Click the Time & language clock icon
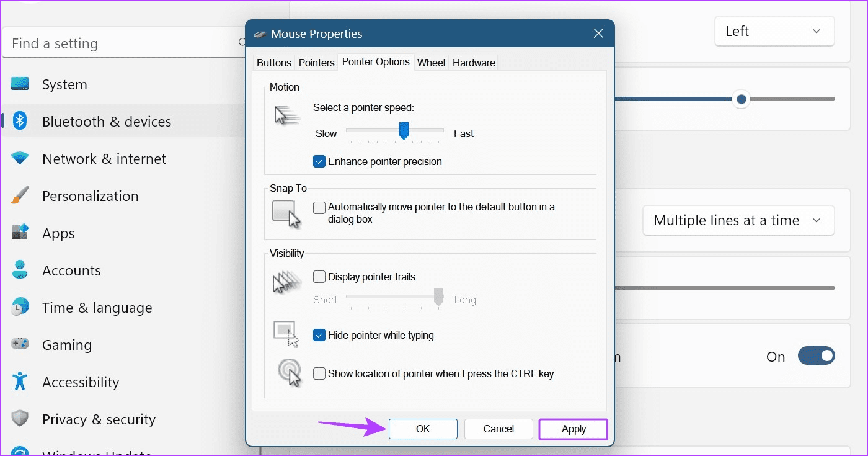Image resolution: width=868 pixels, height=456 pixels. (x=20, y=307)
